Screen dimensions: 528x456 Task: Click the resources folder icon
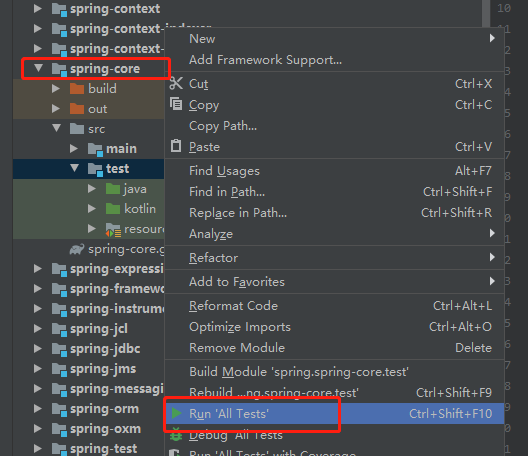coord(113,230)
